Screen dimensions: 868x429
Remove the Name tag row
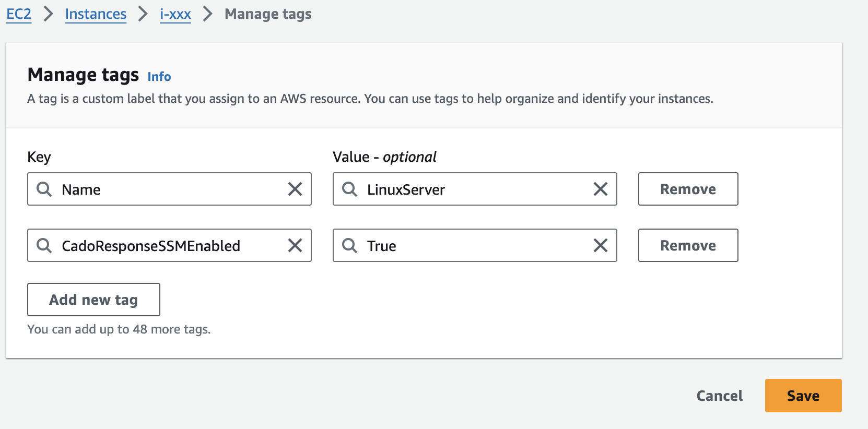[688, 189]
